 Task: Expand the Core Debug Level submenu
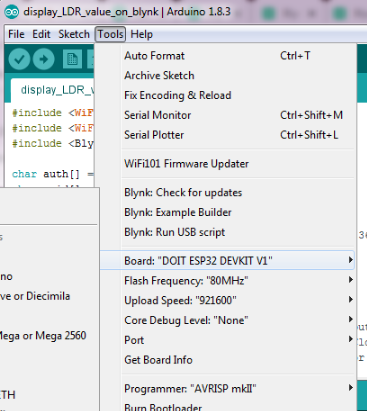(x=228, y=320)
